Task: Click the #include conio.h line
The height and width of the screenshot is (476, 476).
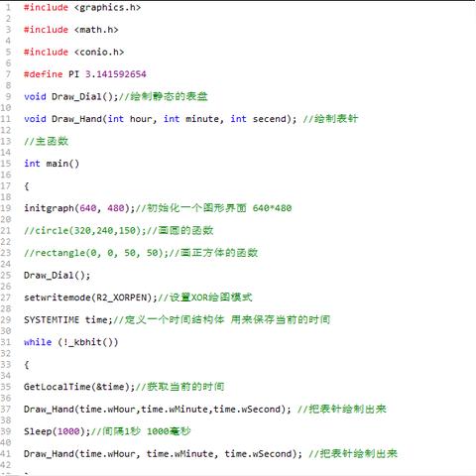Action: point(73,52)
